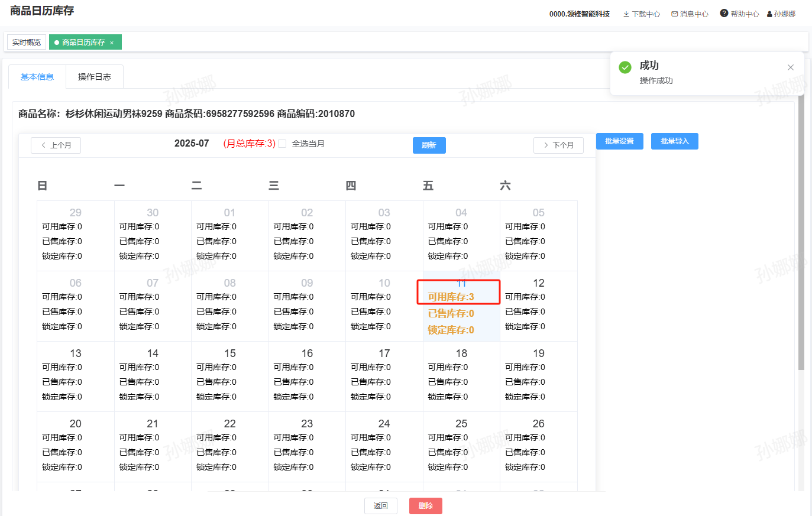
Task: Toggle the 全选当月 checkbox
Action: [x=282, y=144]
